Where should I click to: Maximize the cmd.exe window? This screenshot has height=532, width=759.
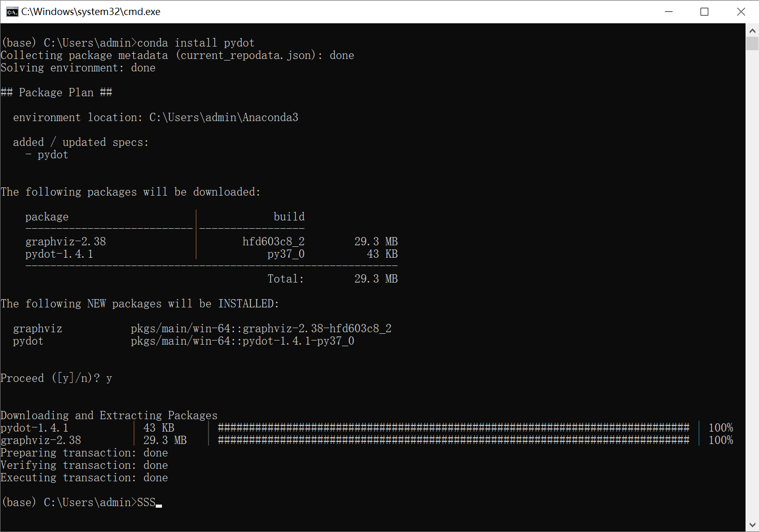point(704,11)
